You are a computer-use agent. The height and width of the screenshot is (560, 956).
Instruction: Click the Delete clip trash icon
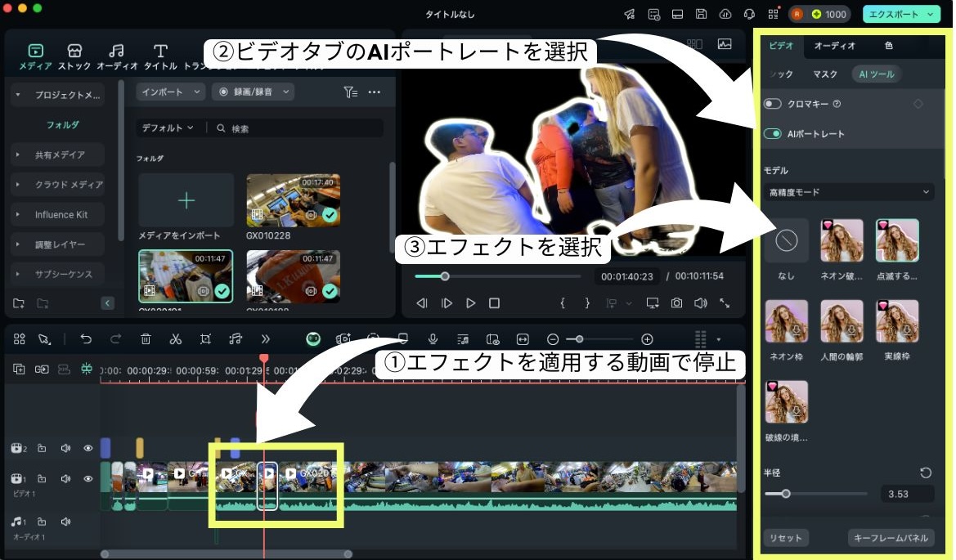coord(145,338)
